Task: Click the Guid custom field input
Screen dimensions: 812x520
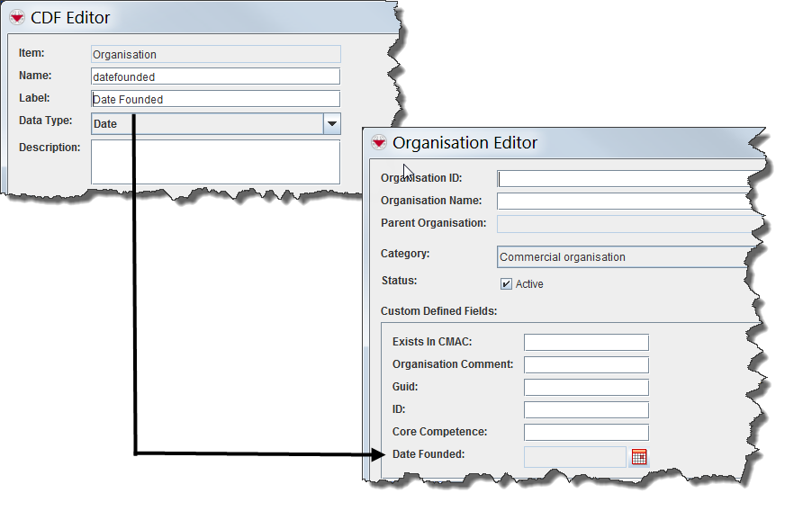Action: pos(586,388)
